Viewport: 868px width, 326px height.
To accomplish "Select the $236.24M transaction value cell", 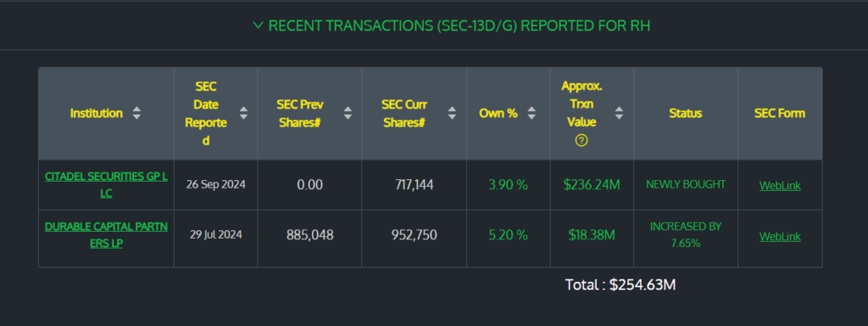I will pos(591,185).
